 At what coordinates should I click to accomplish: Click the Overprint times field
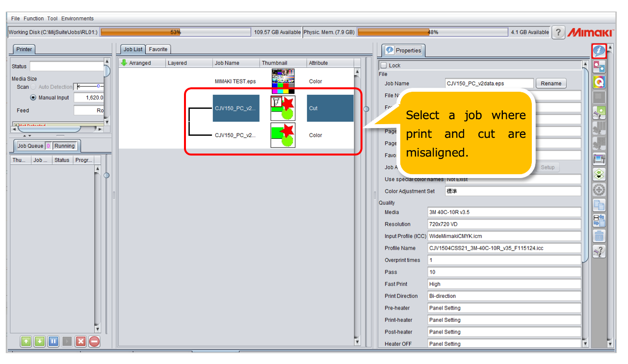504,260
